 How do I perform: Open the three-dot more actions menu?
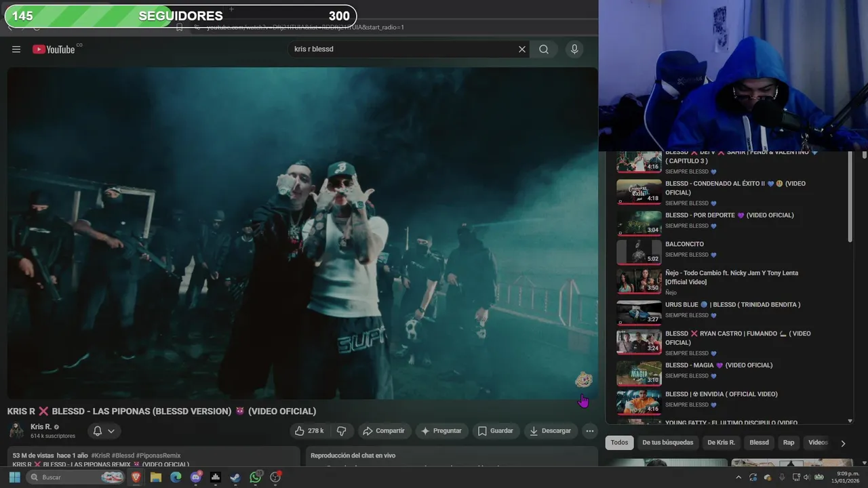pyautogui.click(x=590, y=430)
